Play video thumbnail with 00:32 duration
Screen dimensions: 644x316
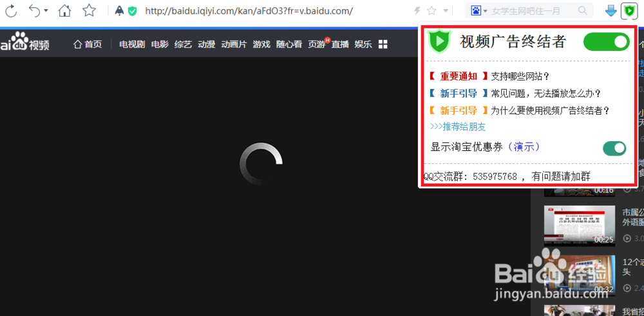(x=580, y=275)
